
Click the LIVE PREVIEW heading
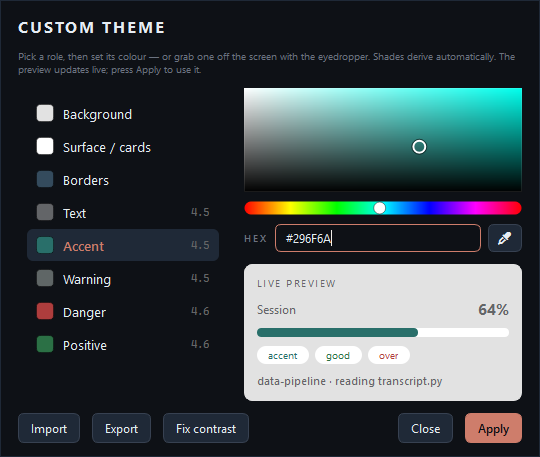pos(296,284)
